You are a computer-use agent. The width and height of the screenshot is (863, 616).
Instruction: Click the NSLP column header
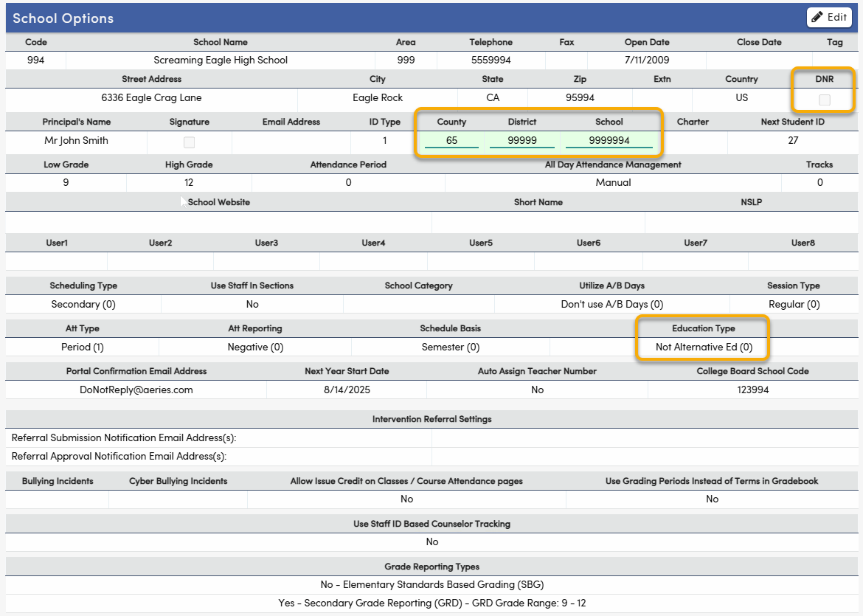(x=752, y=202)
